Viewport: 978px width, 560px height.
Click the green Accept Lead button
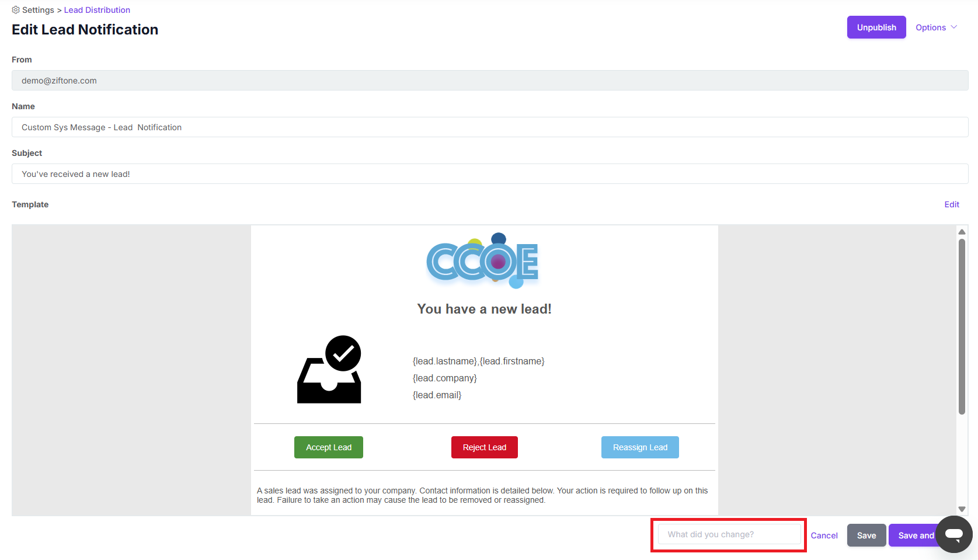(329, 447)
